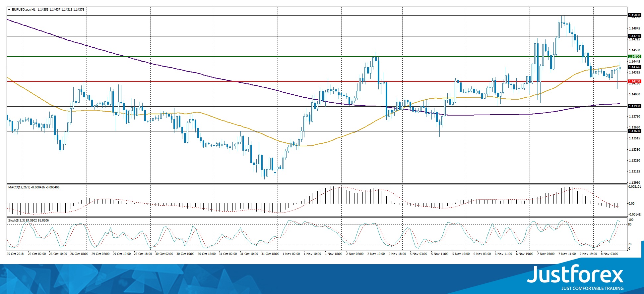Screen dimensions: 644x294
Task: Click the '31 Oct 02:00' time label
Action: tap(228, 254)
